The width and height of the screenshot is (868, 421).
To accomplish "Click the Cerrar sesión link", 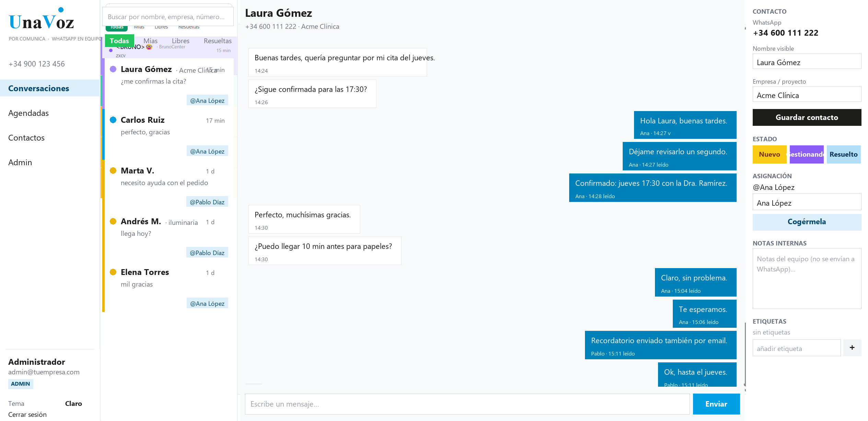I will coord(27,414).
